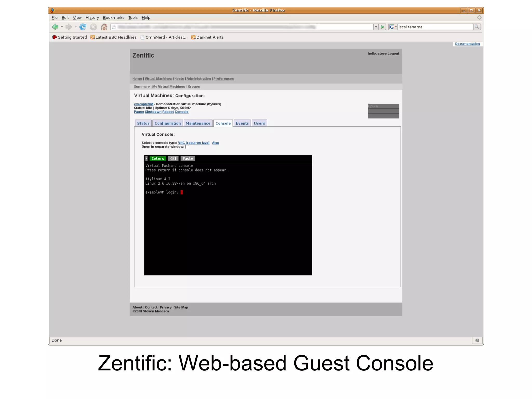
Task: Open the Bookmarks menu
Action: (x=114, y=17)
